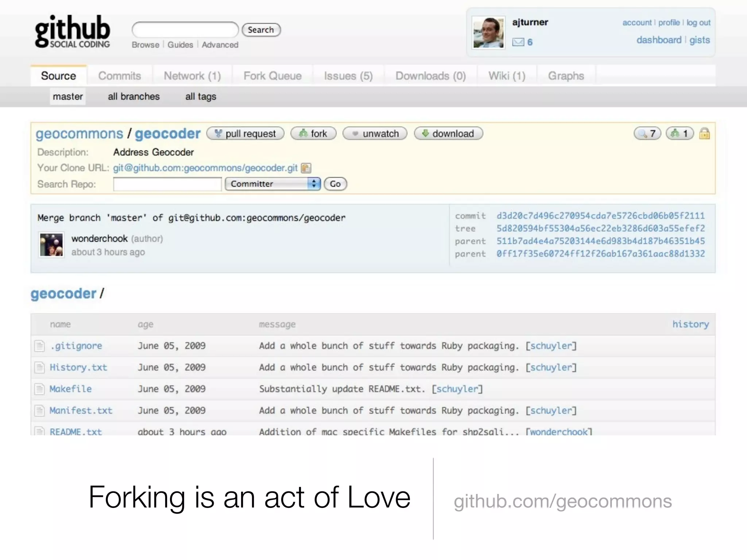Open commit hash d3d20c7d link
This screenshot has height=560, width=747.
601,216
